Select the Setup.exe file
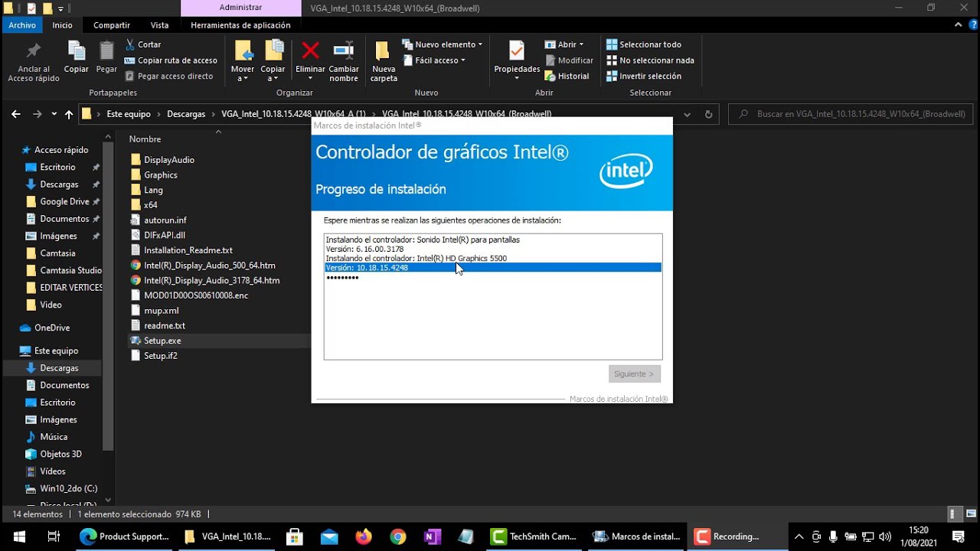 coord(162,341)
